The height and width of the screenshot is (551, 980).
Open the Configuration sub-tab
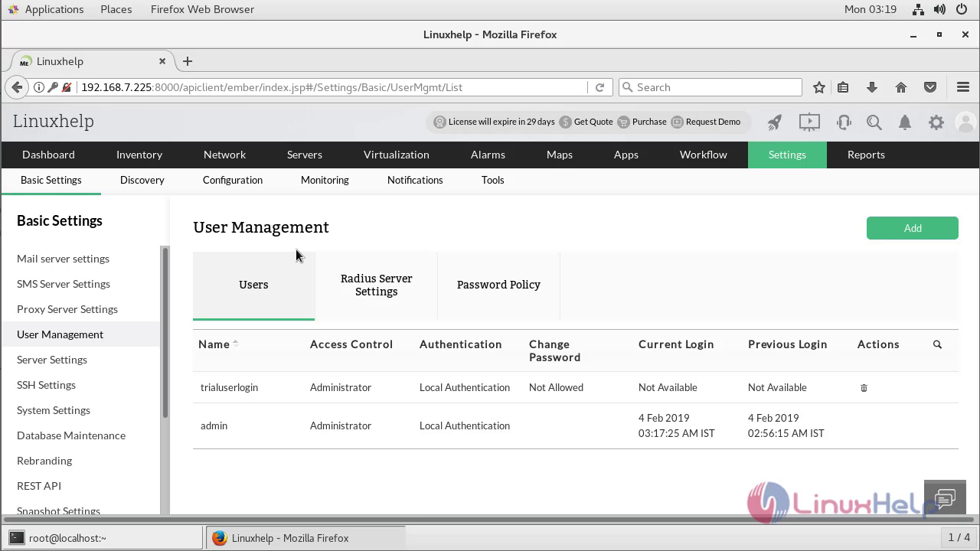pyautogui.click(x=233, y=180)
